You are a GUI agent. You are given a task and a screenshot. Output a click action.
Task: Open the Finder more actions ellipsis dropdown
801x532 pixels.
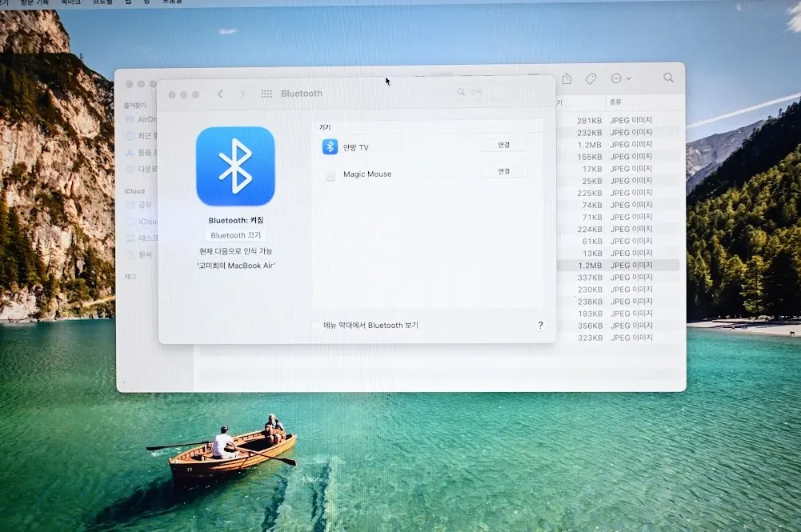616,78
